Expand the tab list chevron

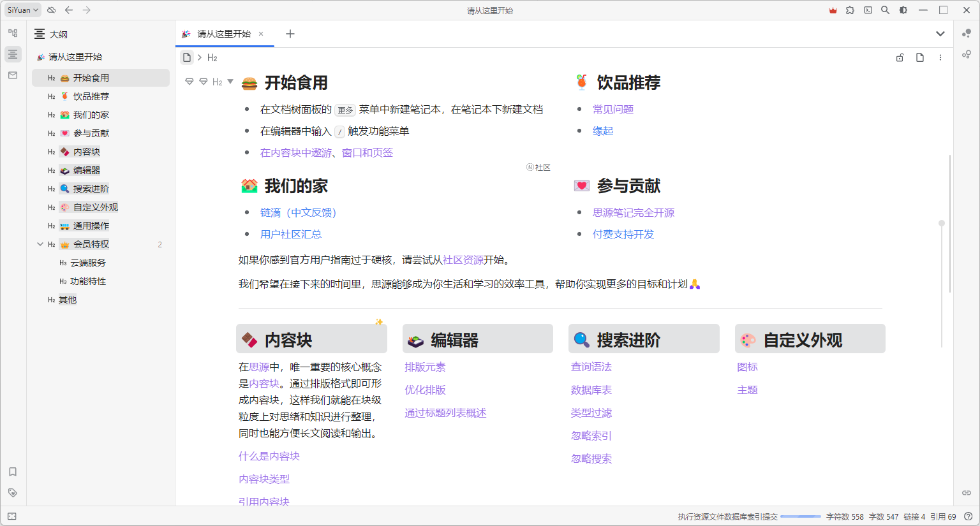(x=940, y=34)
